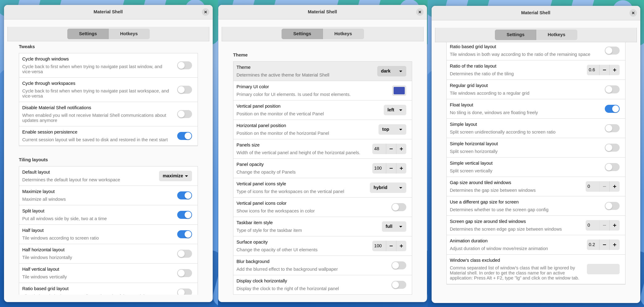Screen dimensions: 644x307
Task: Toggle Vertical panel icons color switch
Action: pyautogui.click(x=399, y=207)
